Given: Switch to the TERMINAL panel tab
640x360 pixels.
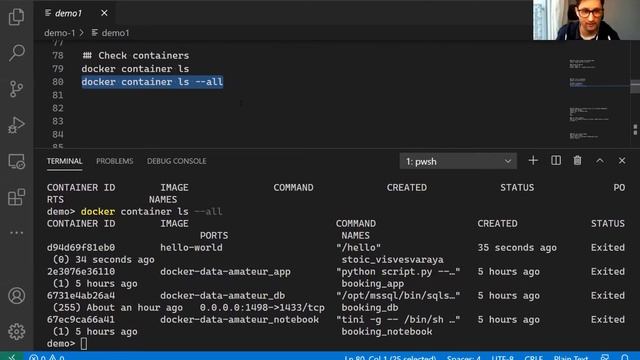Looking at the screenshot, I should click(64, 161).
